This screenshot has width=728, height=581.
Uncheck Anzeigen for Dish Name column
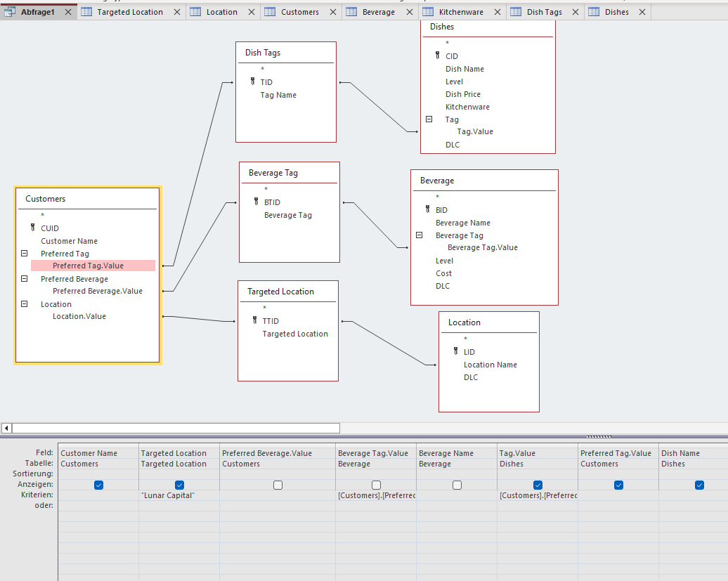point(699,485)
